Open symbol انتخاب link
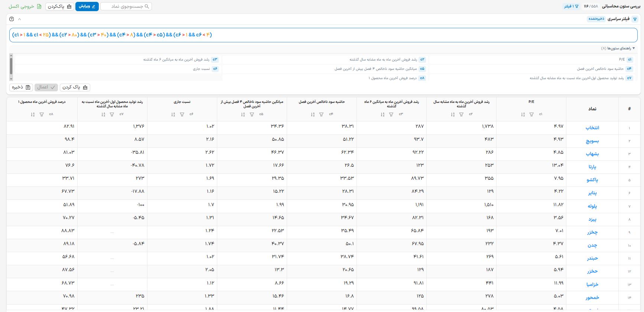The width and height of the screenshot is (644, 312). coord(592,128)
